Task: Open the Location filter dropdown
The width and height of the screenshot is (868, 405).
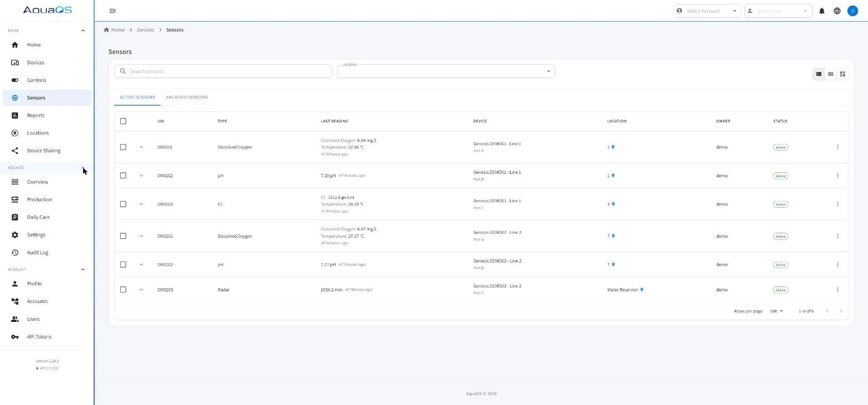Action: coord(446,71)
